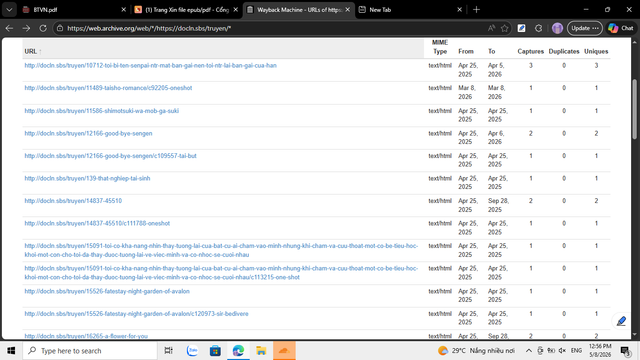Open Read aloud icon in address bar
The image size is (640, 360).
(x=491, y=28)
